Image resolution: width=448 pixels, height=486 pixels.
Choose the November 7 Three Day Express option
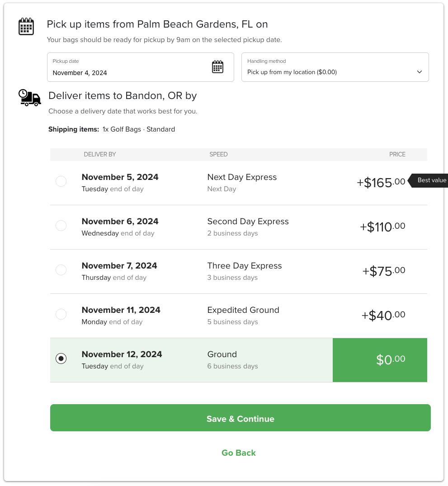coord(61,270)
